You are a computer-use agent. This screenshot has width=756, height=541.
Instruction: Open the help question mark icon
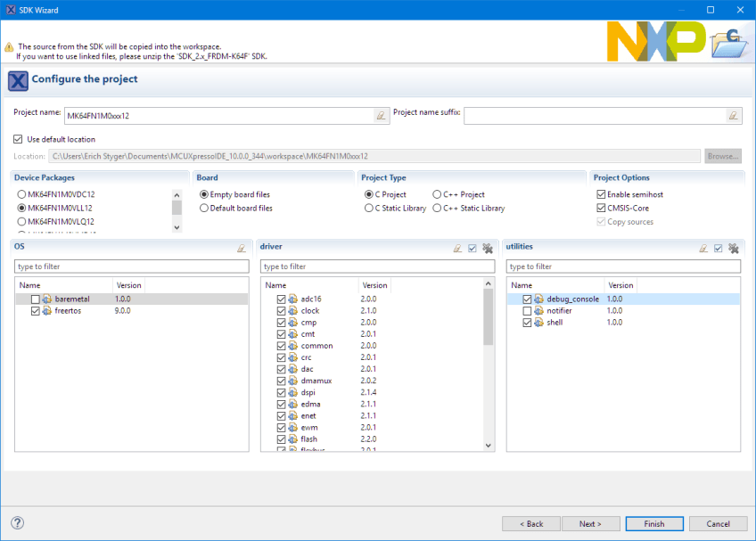click(17, 523)
